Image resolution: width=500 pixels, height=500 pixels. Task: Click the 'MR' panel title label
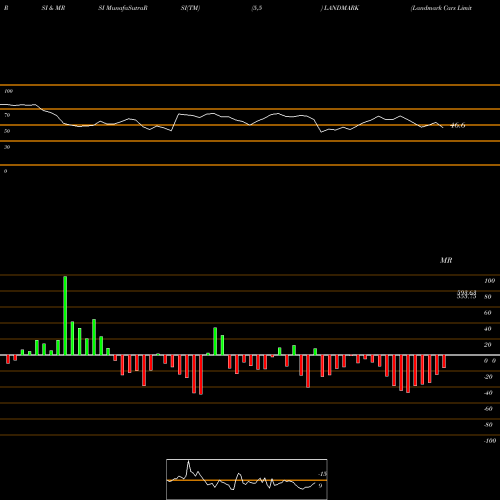446,260
